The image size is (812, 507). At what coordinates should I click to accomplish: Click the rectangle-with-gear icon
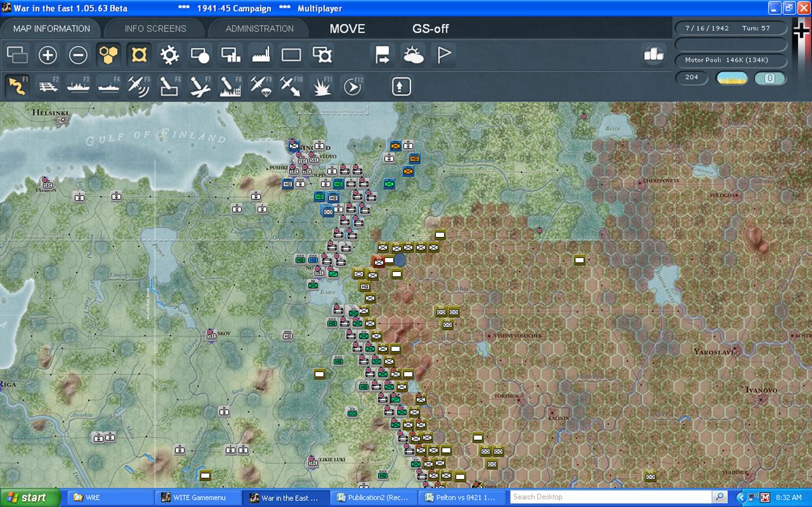[x=322, y=55]
